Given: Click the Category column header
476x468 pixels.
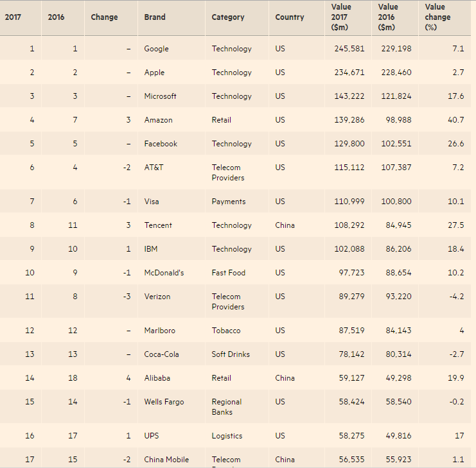Looking at the screenshot, I should 228,17.
